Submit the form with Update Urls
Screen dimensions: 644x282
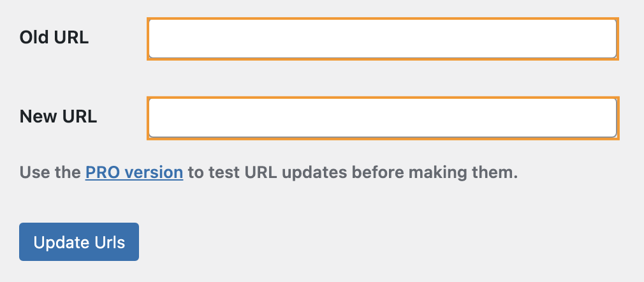pyautogui.click(x=79, y=242)
